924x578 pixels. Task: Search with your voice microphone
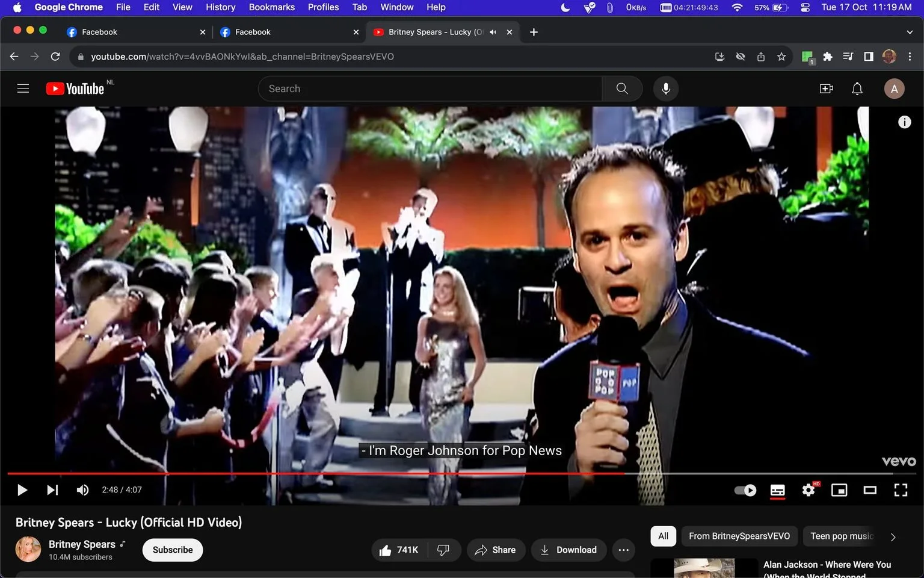666,89
